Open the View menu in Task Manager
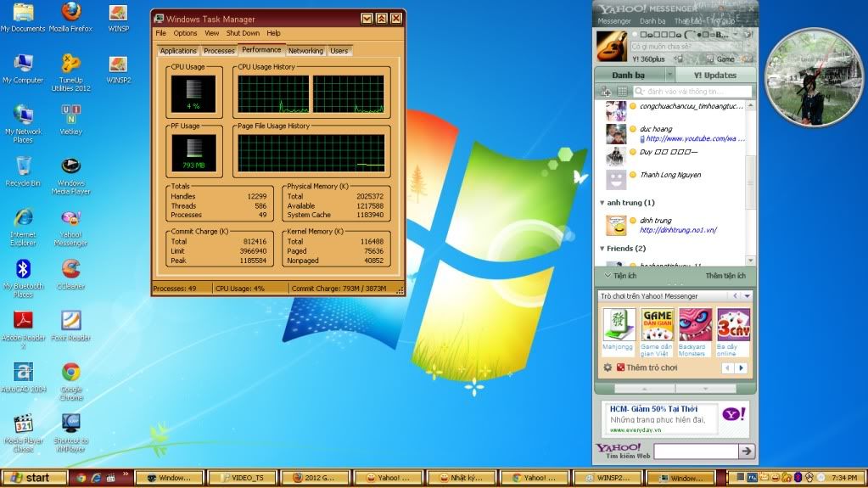The image size is (868, 488). coord(211,33)
